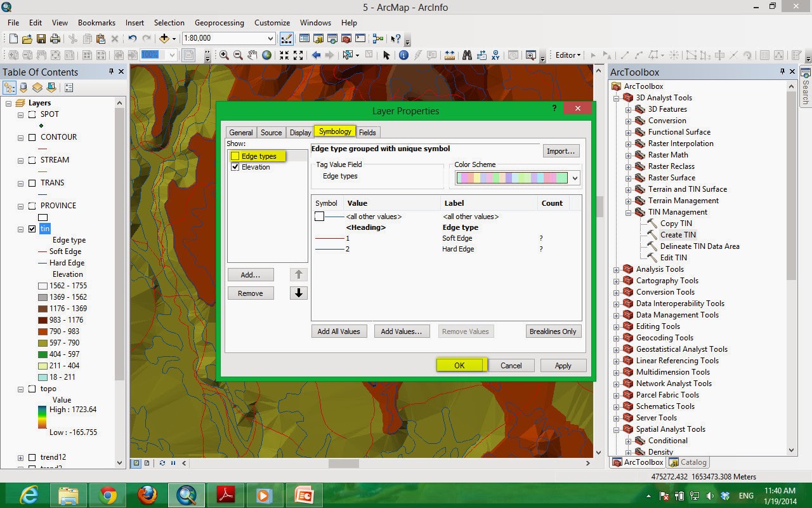Viewport: 812px width, 508px height.
Task: Check the CONTOUR layer visibility box
Action: (x=32, y=138)
